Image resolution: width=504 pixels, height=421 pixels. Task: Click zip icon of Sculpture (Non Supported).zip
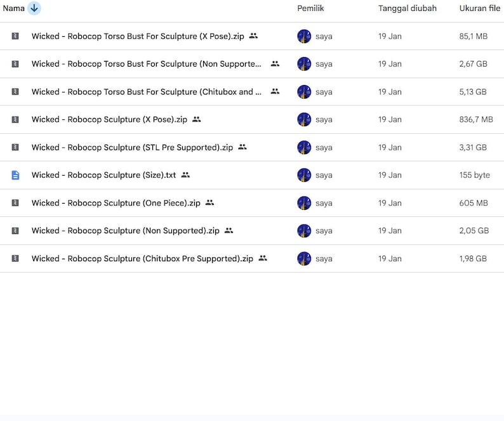(x=15, y=231)
